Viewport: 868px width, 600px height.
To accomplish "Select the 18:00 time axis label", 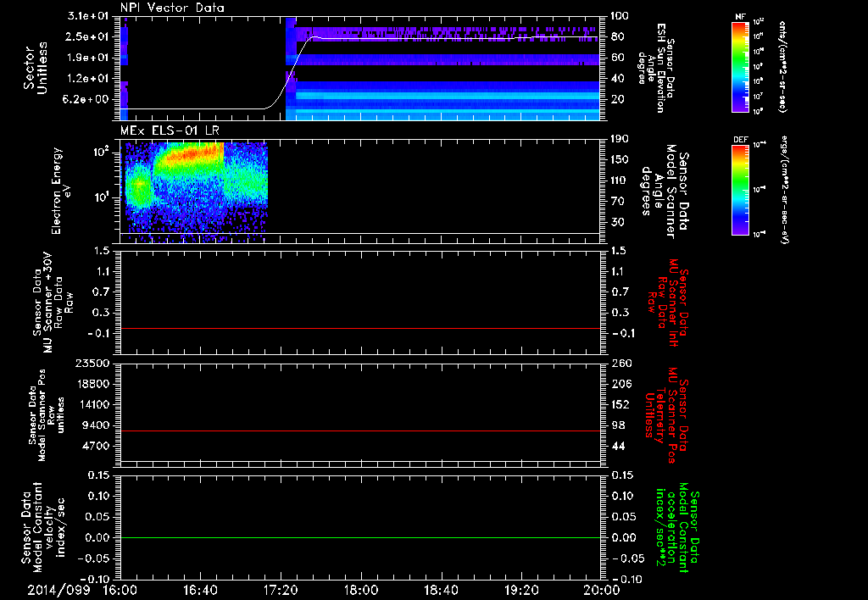I will (360, 589).
